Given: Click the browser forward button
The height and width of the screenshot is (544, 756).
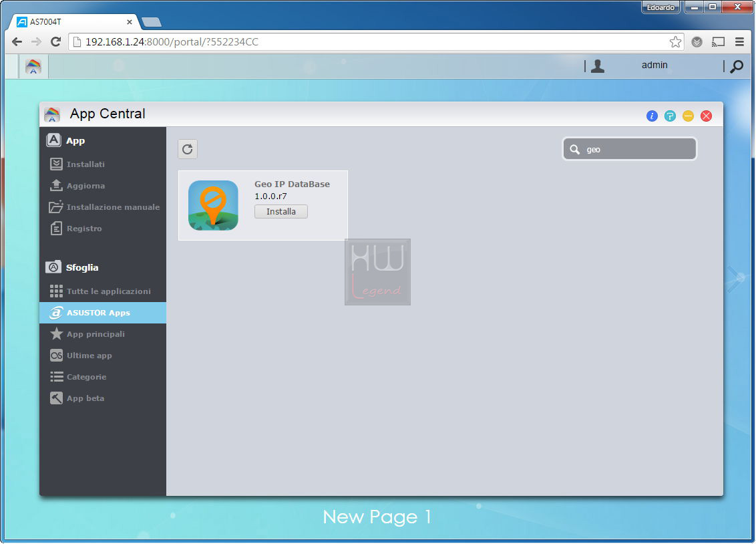Looking at the screenshot, I should (36, 42).
